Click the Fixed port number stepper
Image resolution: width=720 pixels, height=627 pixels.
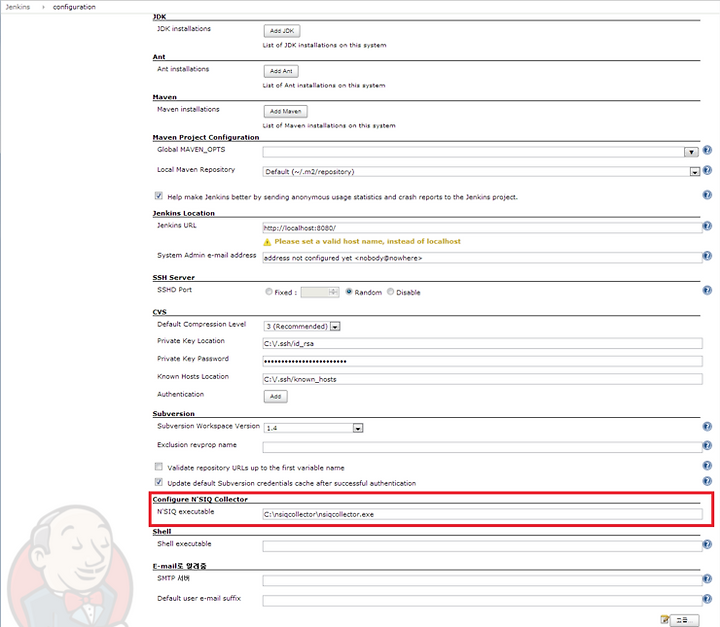click(333, 292)
